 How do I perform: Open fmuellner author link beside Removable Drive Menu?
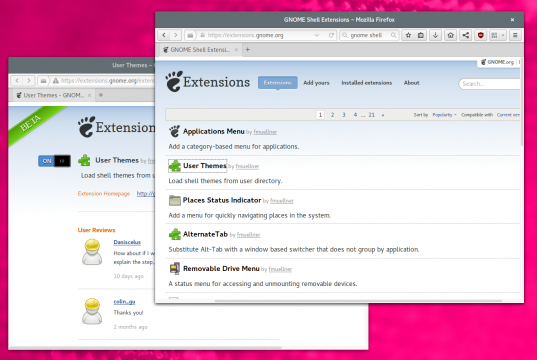coord(280,269)
